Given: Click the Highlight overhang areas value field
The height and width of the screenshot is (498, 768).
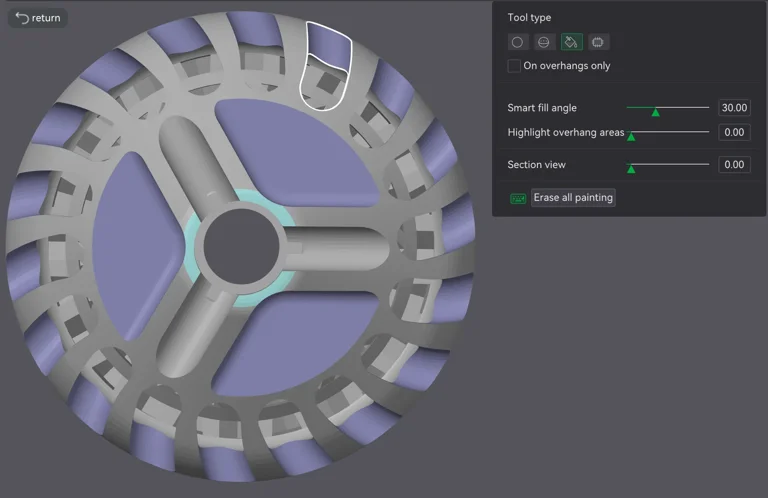Looking at the screenshot, I should [x=733, y=132].
